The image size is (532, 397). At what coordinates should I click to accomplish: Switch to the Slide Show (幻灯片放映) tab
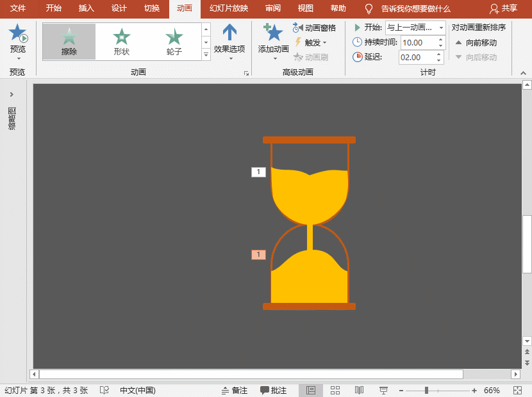[229, 8]
